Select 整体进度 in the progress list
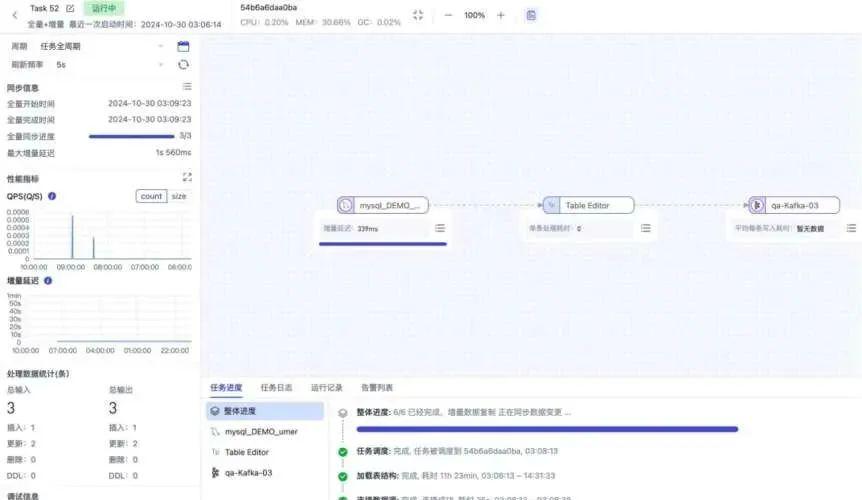This screenshot has width=862, height=500. 265,411
